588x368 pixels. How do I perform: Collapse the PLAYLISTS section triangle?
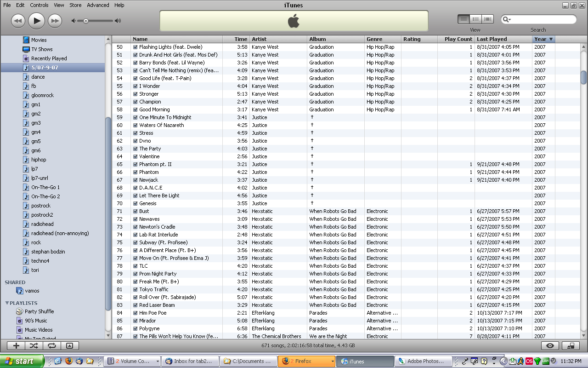(7, 303)
